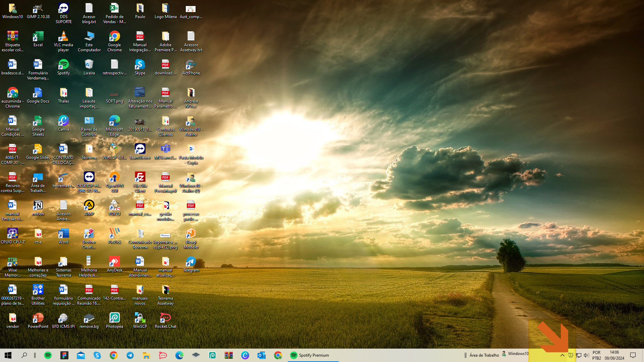
Task: Open the Lixeira recycle bin
Action: point(89,67)
